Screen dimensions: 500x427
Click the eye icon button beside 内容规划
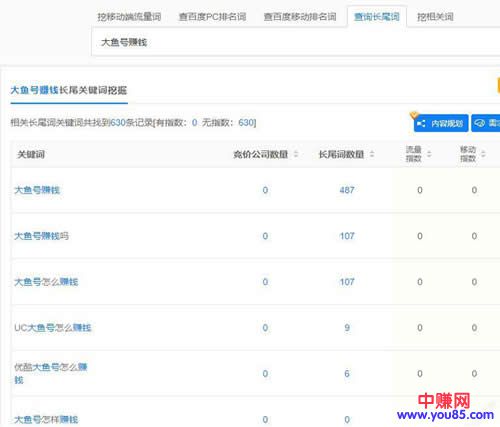point(486,123)
